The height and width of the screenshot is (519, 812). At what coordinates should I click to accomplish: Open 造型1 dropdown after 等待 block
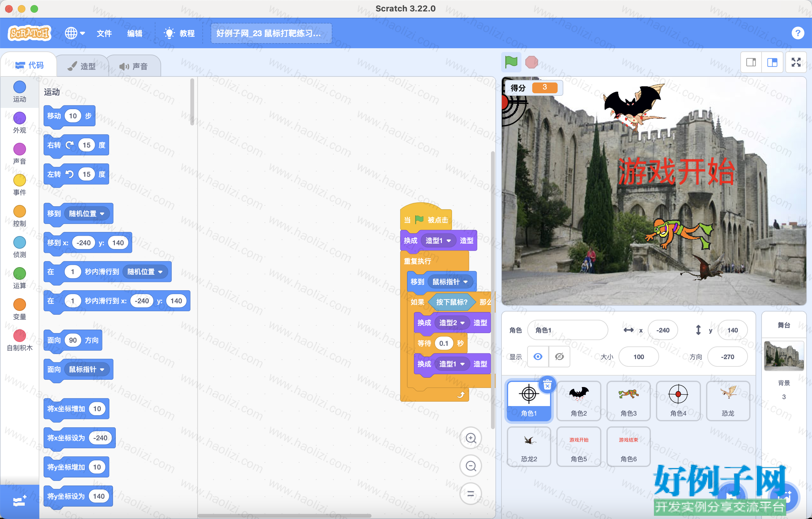[x=452, y=364]
